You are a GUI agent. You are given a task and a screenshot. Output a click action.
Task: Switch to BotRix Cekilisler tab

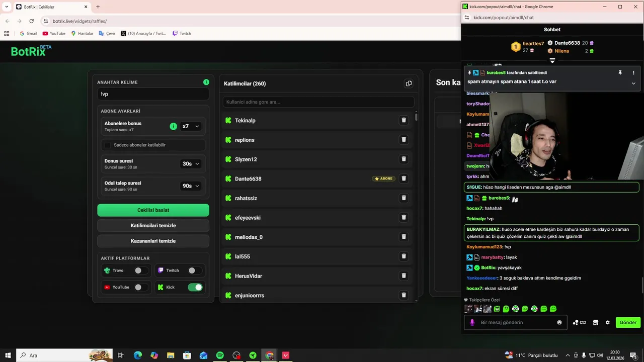tap(51, 7)
